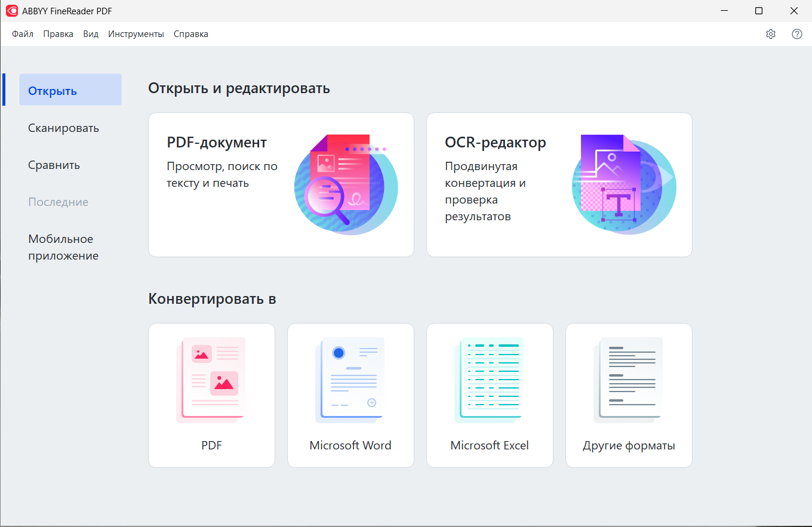
Task: Click the OCR editor illustration
Action: [x=623, y=184]
